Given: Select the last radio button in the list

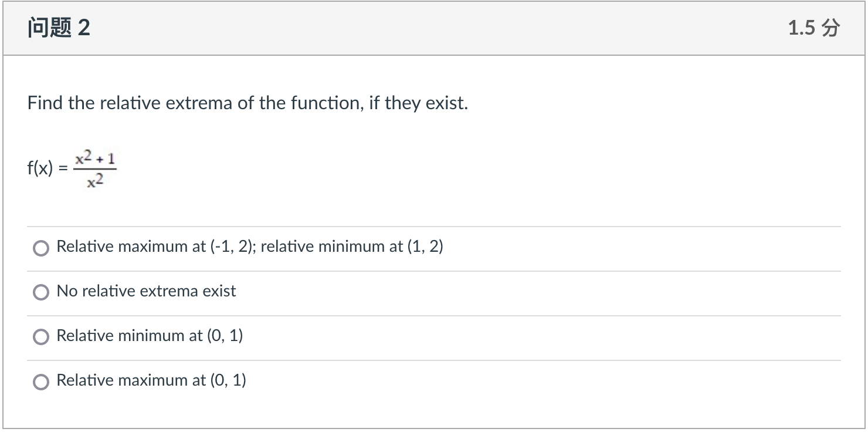Looking at the screenshot, I should point(40,381).
